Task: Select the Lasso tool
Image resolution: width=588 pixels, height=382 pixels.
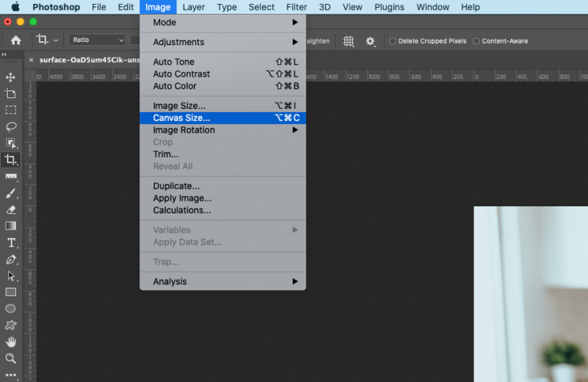Action: [x=10, y=127]
